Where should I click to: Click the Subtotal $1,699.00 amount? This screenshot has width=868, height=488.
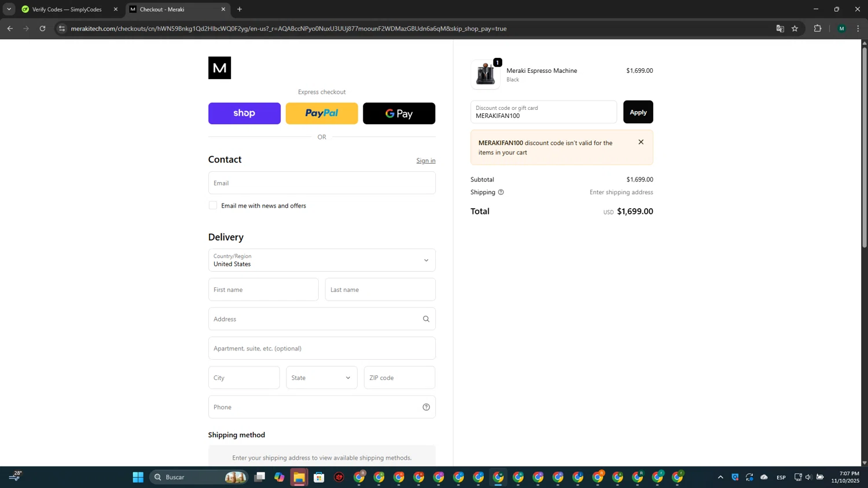(639, 179)
